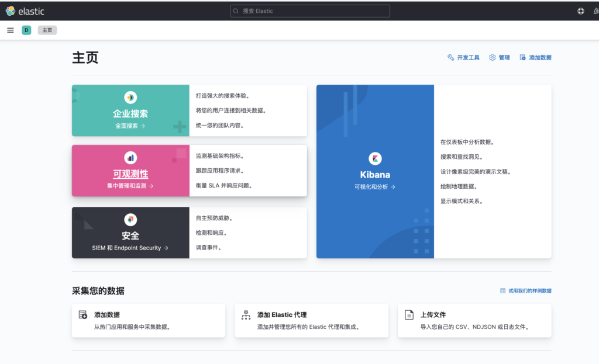Click 试用我们的样例数据 link

click(529, 291)
